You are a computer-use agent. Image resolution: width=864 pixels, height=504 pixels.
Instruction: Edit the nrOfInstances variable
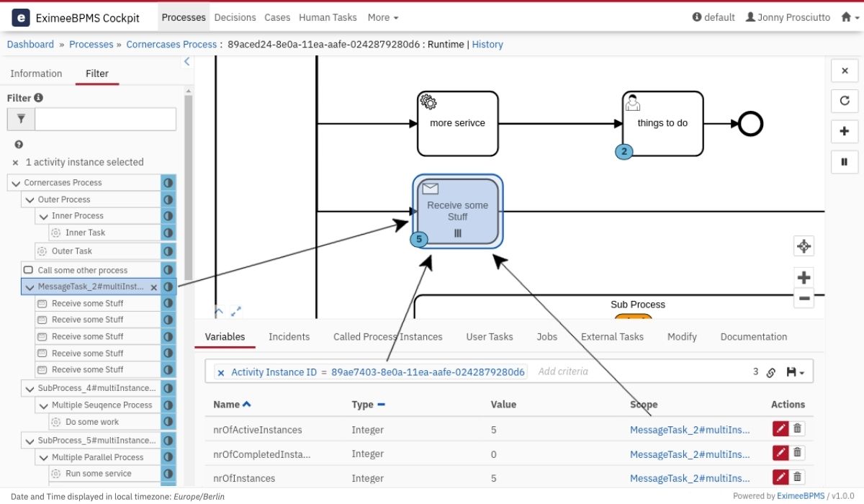tap(780, 477)
